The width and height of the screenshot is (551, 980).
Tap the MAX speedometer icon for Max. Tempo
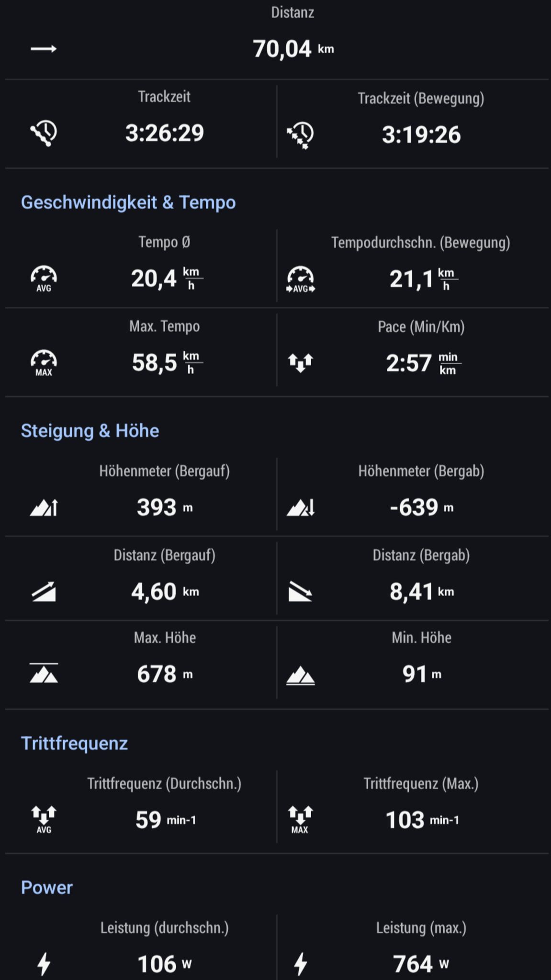44,363
